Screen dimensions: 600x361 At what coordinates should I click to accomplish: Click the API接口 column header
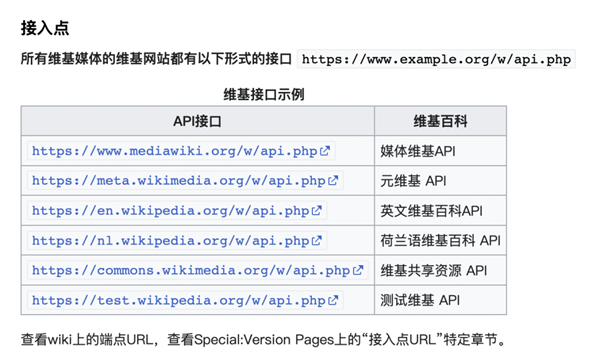pos(197,121)
